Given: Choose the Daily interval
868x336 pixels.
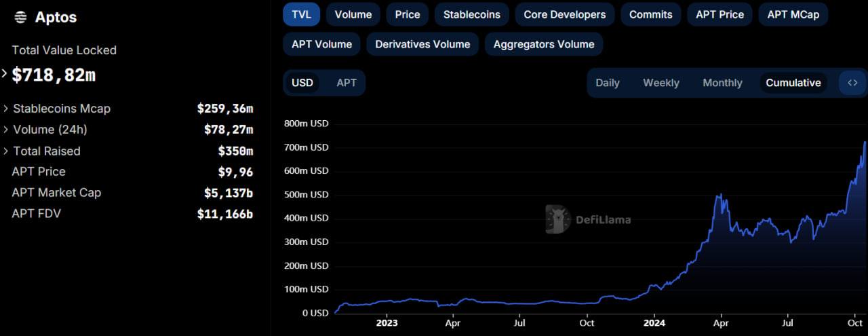Looking at the screenshot, I should (607, 83).
